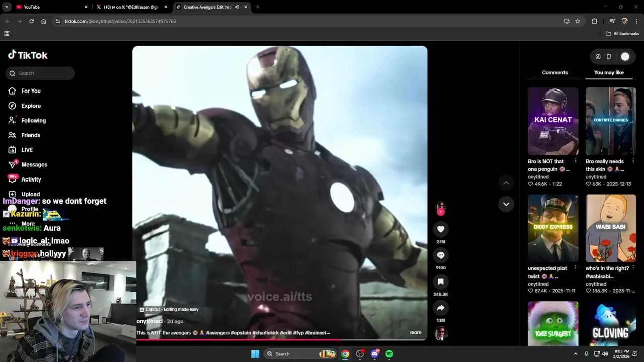Open the comments bubble icon beside video

[440, 255]
